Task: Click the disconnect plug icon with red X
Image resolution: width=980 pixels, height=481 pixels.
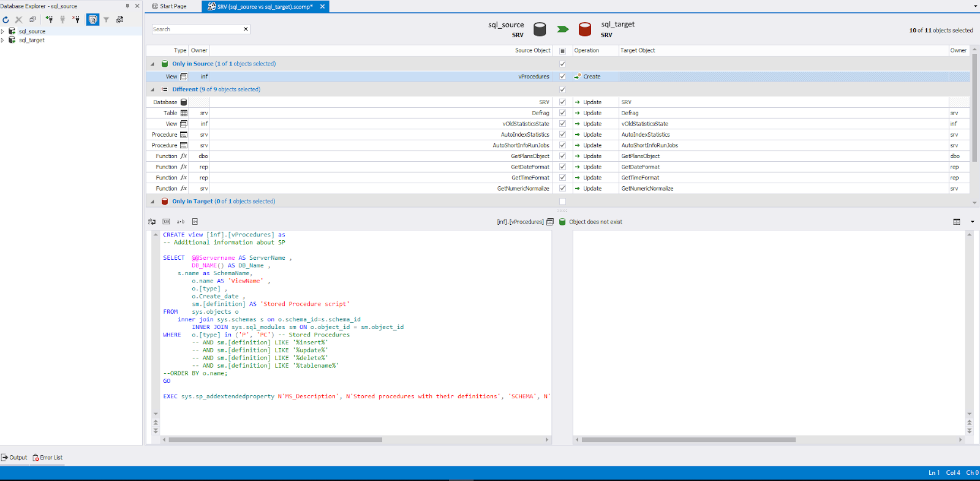Action: click(76, 20)
